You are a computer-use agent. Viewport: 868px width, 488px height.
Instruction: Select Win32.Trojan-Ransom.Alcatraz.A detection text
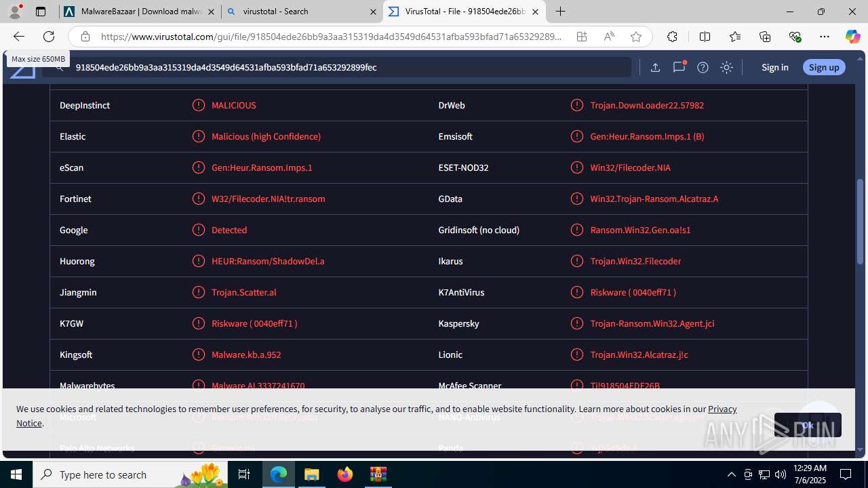654,199
